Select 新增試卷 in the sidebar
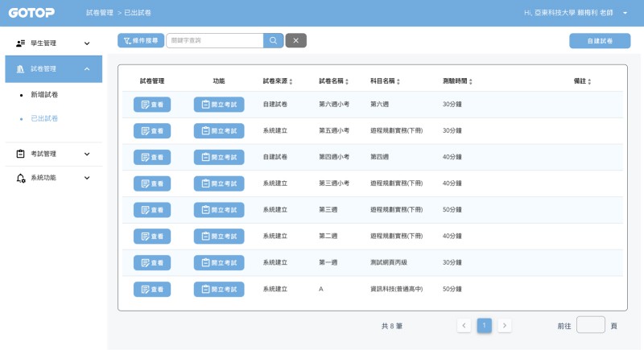Screen dimensions: 644x350 pos(44,95)
